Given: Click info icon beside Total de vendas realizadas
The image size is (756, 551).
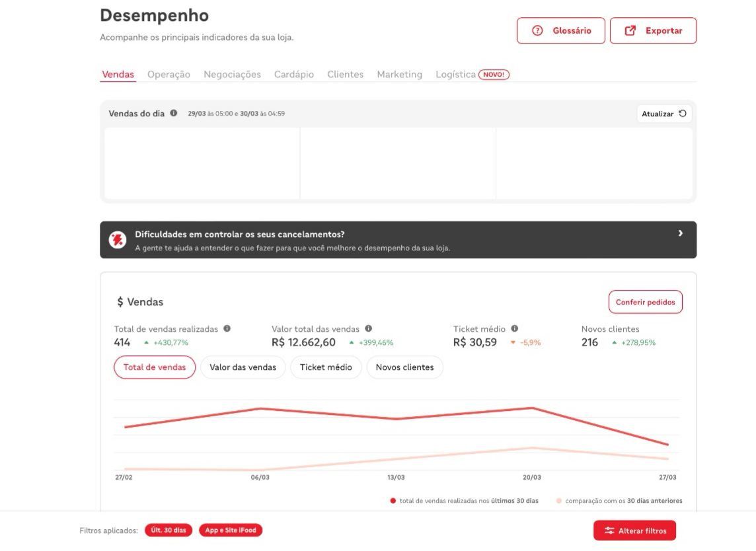Looking at the screenshot, I should (x=227, y=329).
